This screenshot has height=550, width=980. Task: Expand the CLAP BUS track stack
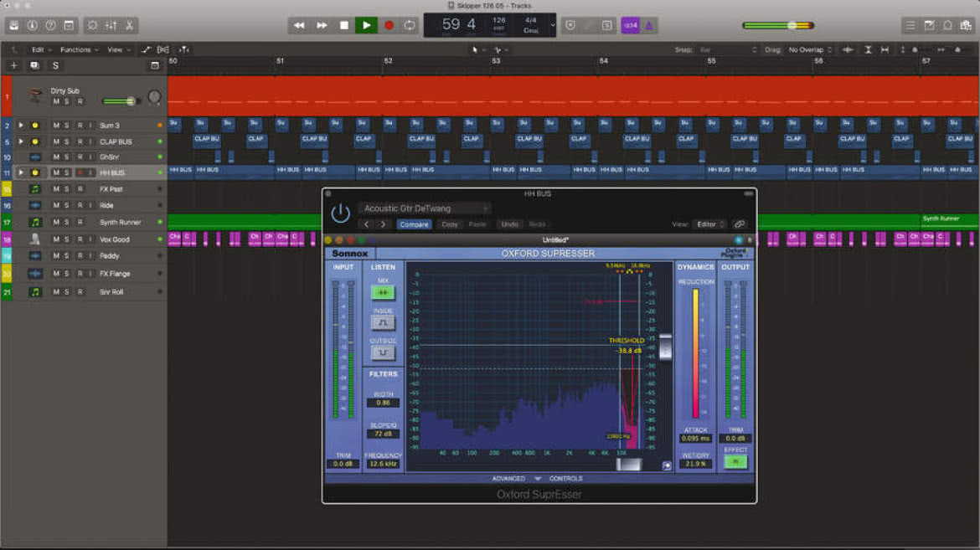[21, 141]
